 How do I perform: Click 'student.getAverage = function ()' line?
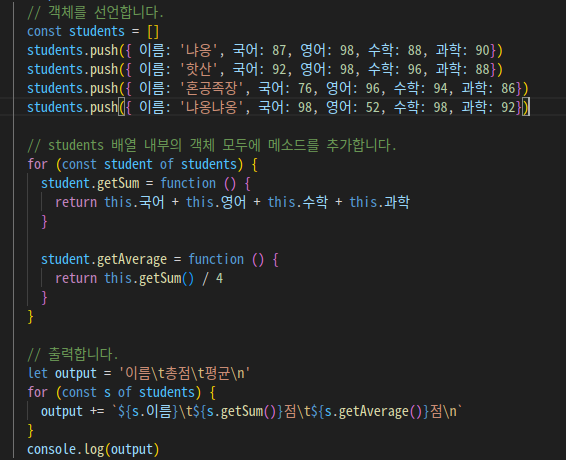pyautogui.click(x=160, y=260)
